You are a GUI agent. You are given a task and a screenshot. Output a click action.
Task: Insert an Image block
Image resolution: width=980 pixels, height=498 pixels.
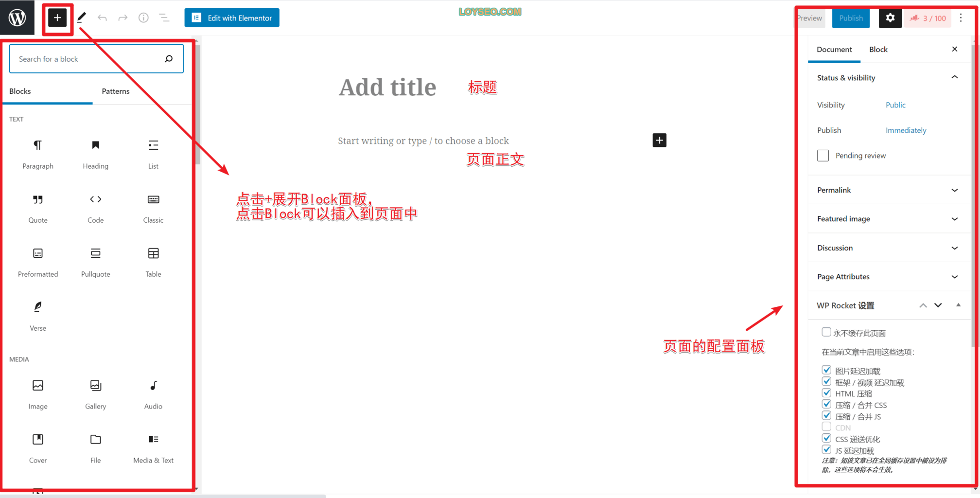pyautogui.click(x=38, y=394)
